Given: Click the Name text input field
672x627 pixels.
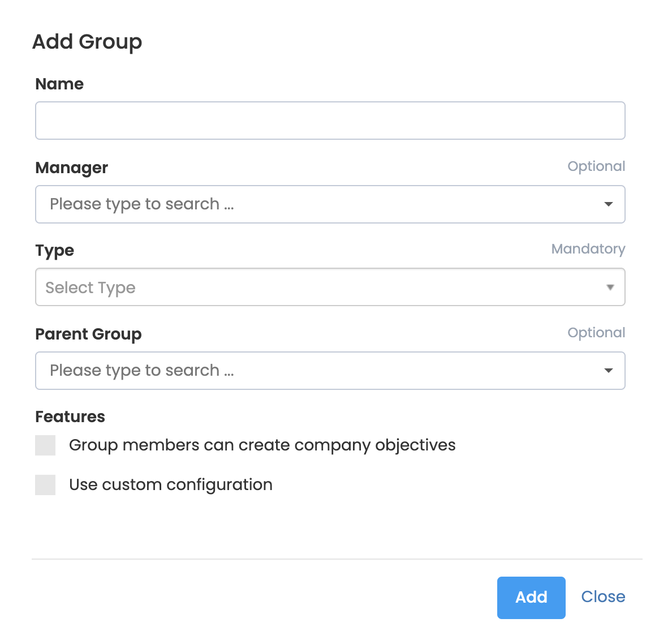Looking at the screenshot, I should click(330, 121).
